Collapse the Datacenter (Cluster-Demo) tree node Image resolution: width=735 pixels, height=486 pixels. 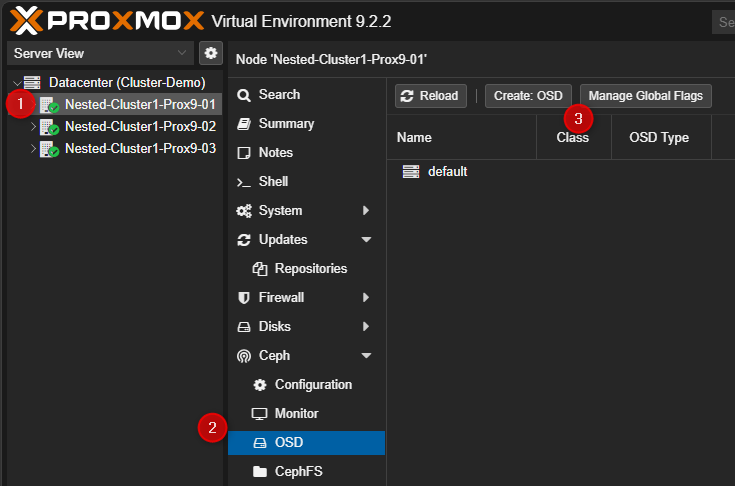pyautogui.click(x=17, y=83)
